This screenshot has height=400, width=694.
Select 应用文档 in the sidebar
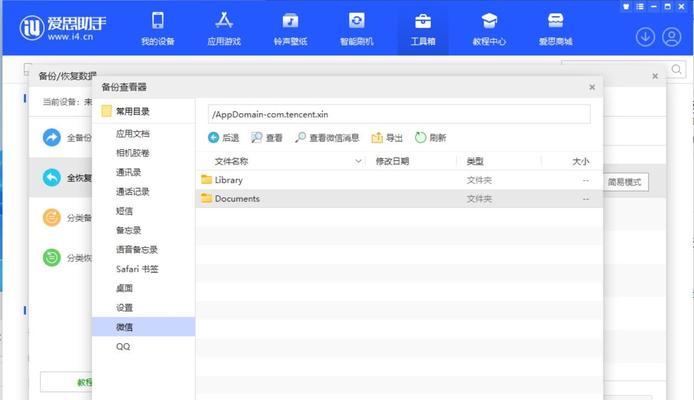pyautogui.click(x=133, y=134)
